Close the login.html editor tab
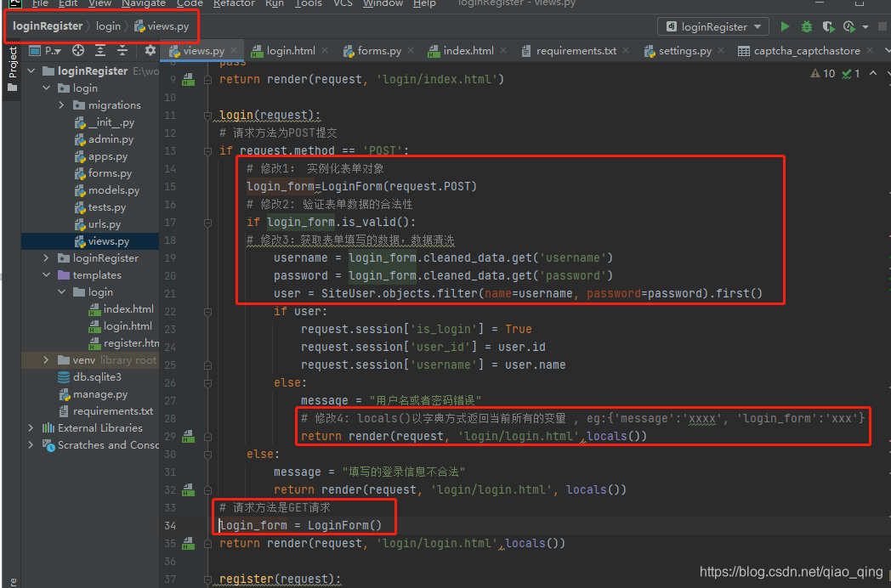The width and height of the screenshot is (891, 588). click(x=325, y=50)
